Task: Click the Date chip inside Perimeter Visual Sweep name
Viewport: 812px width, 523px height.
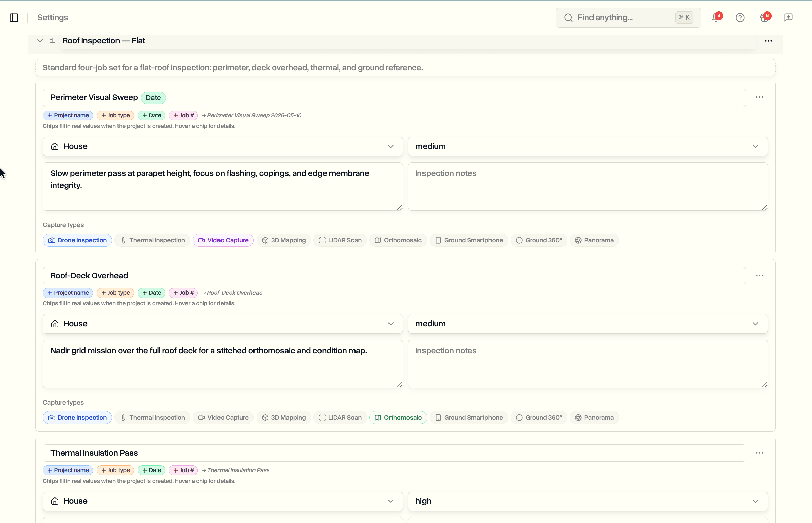Action: click(153, 98)
